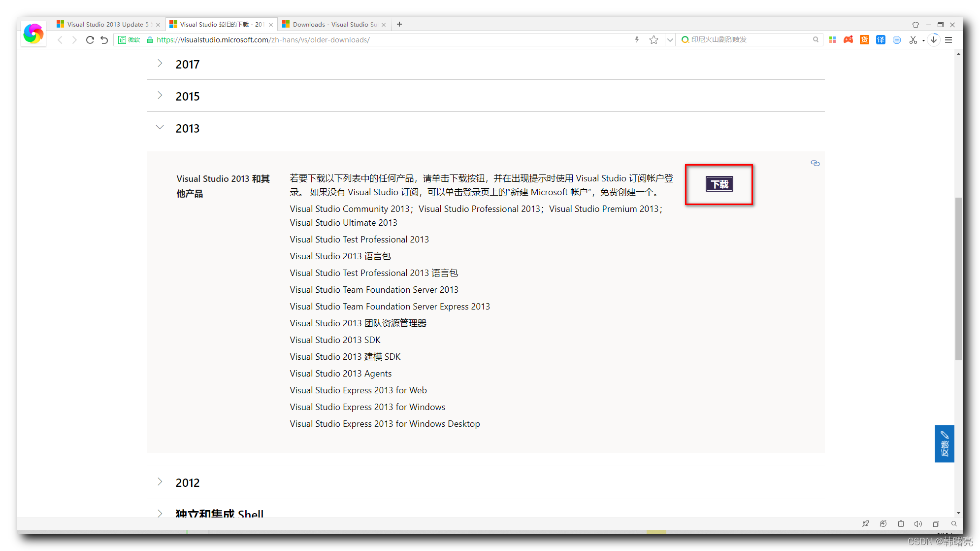The width and height of the screenshot is (980, 551).
Task: Click the site certificate badge in address bar
Action: click(129, 40)
